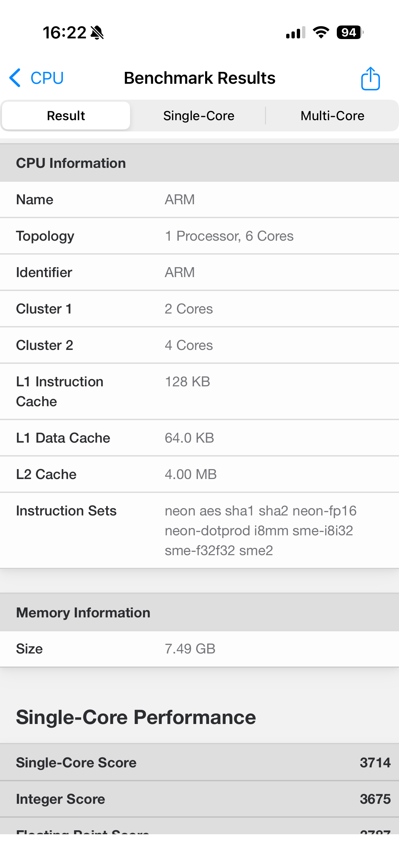Image resolution: width=399 pixels, height=868 pixels.
Task: Tap the Cluster 1 row
Action: point(199,309)
